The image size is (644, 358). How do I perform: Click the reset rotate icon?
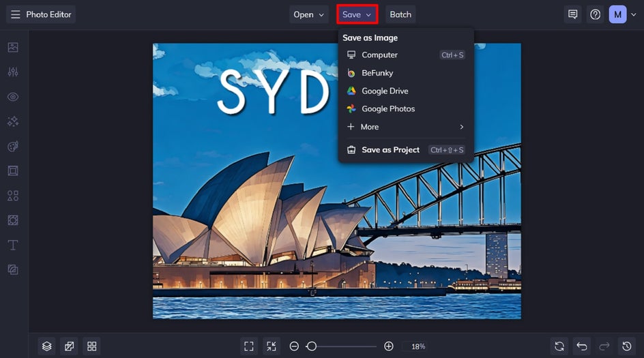559,346
